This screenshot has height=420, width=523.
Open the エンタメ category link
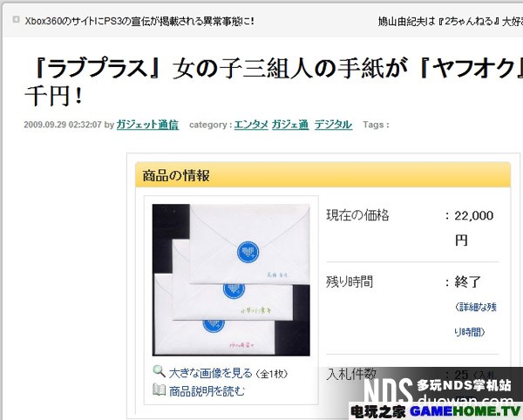point(251,125)
